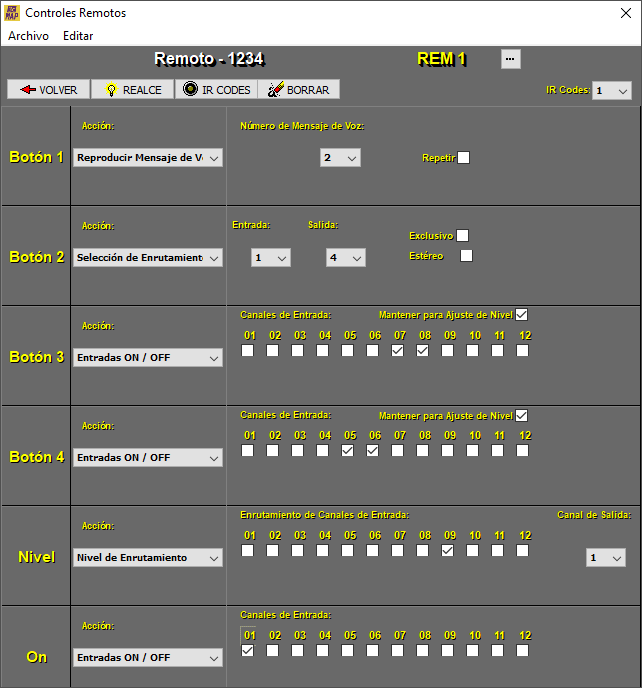Click the VOLVER back arrow button
Image resolution: width=642 pixels, height=688 pixels.
(x=49, y=89)
